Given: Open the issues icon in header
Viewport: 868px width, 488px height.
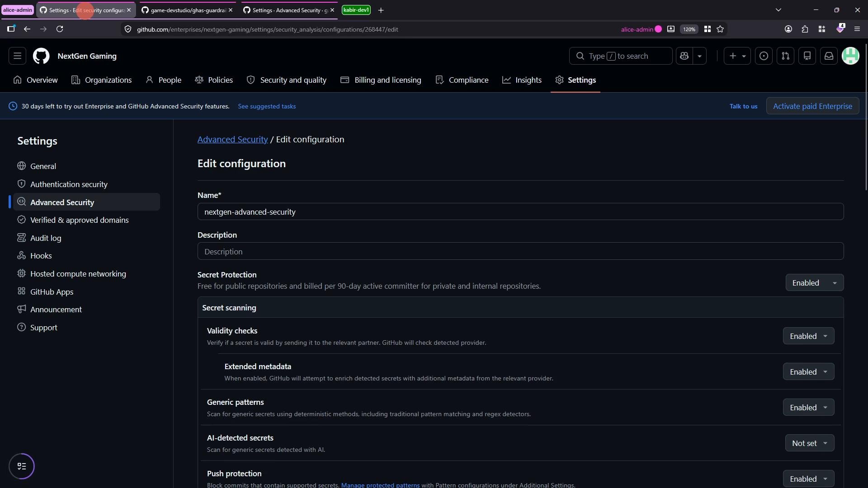Looking at the screenshot, I should pyautogui.click(x=764, y=56).
